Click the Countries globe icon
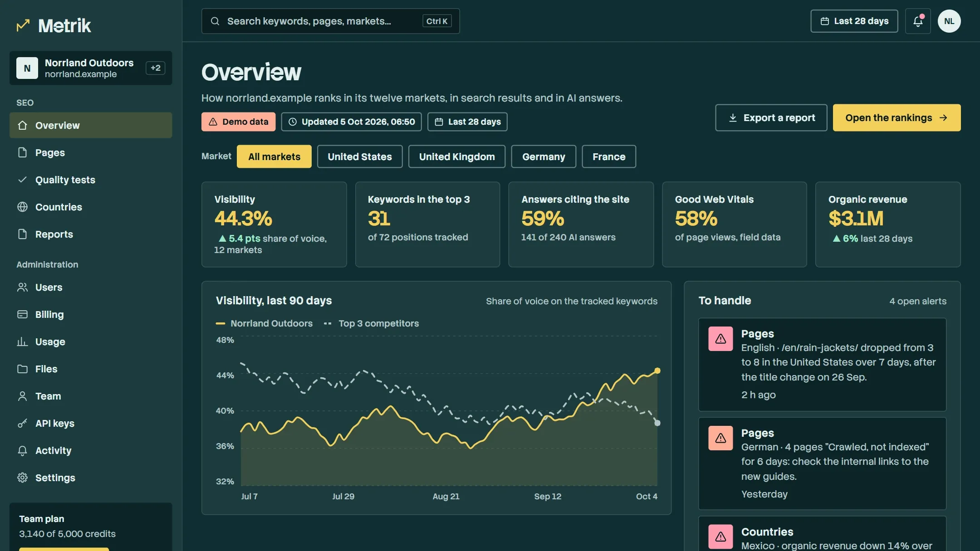Viewport: 980px width, 551px height. (x=22, y=207)
